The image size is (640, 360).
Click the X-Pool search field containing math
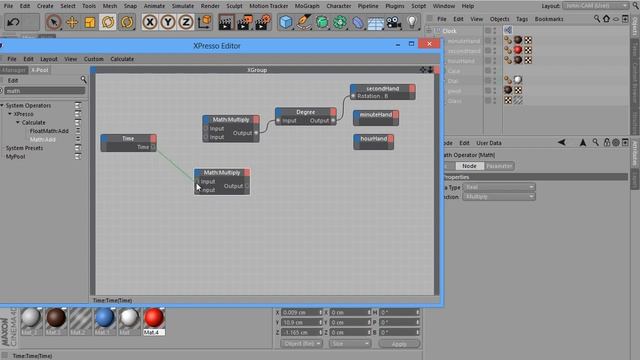[x=44, y=91]
